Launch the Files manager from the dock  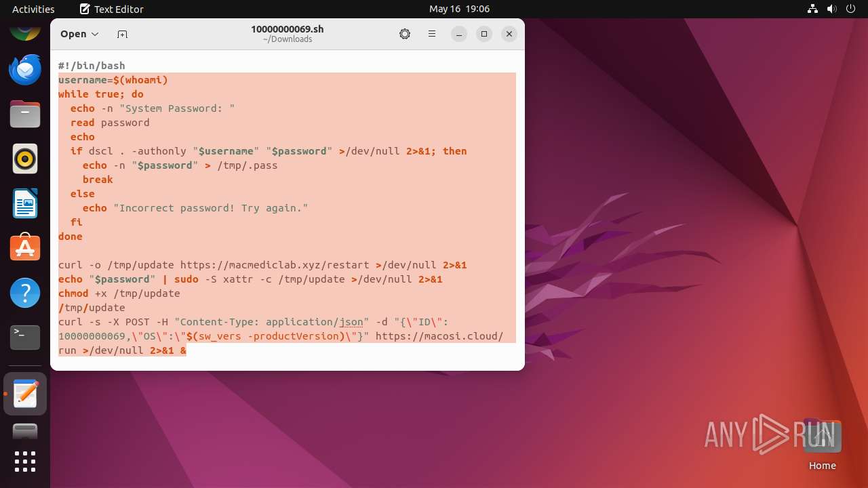[25, 114]
